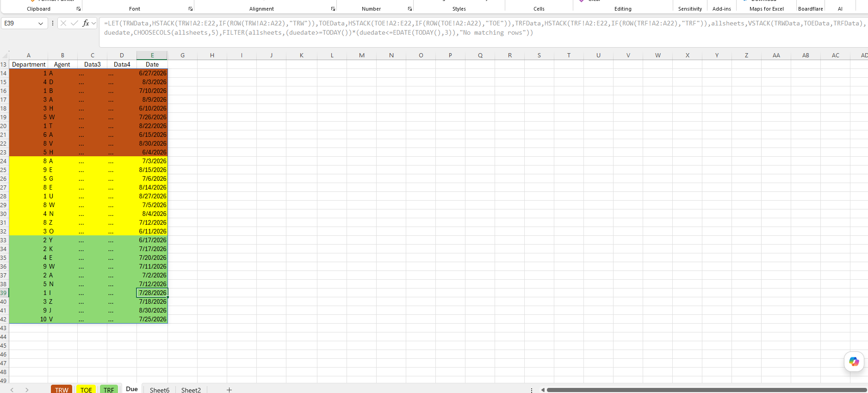
Task: Click the Insert Function fx icon
Action: [86, 23]
